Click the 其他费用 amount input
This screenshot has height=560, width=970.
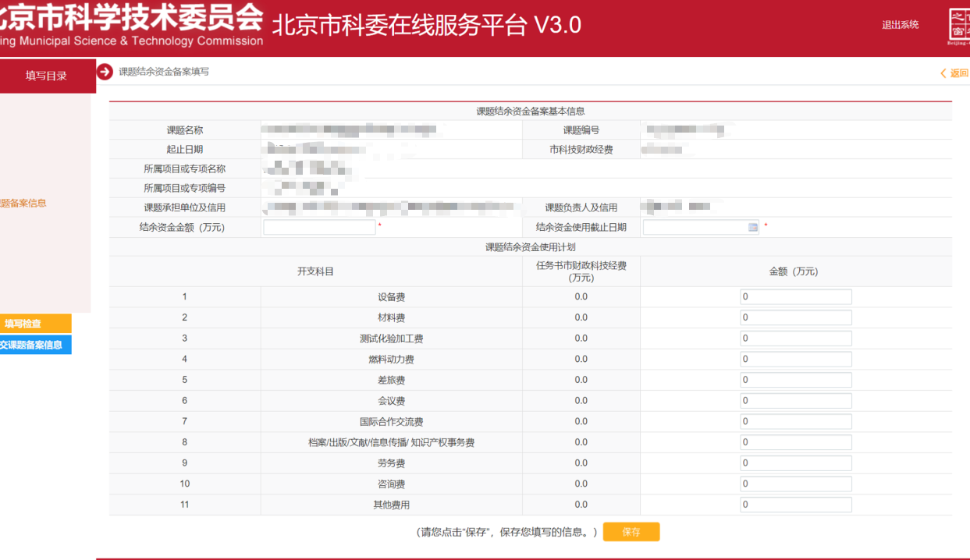coord(795,505)
